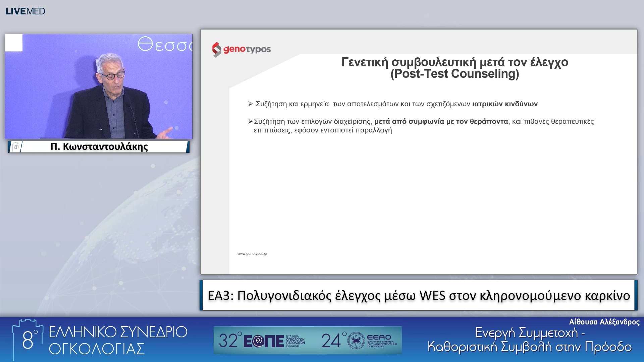Click the speaker name Π. Κωνσταντουλάκης
The height and width of the screenshot is (362, 644).
pos(99,146)
